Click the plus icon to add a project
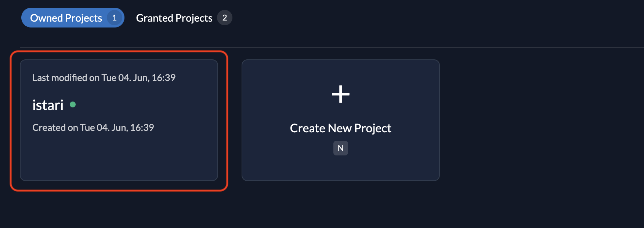Image resolution: width=644 pixels, height=228 pixels. pos(340,94)
